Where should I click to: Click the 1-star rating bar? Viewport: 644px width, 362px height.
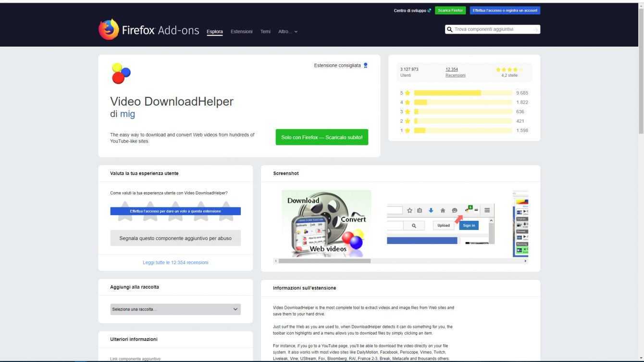pyautogui.click(x=463, y=130)
